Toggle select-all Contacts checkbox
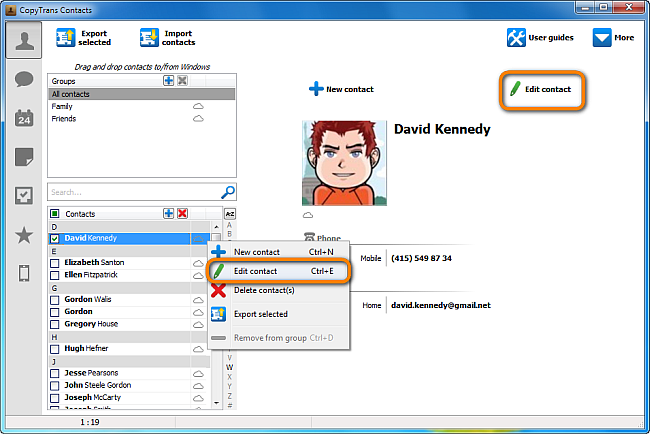Viewport: 650px width, 434px height. [54, 214]
